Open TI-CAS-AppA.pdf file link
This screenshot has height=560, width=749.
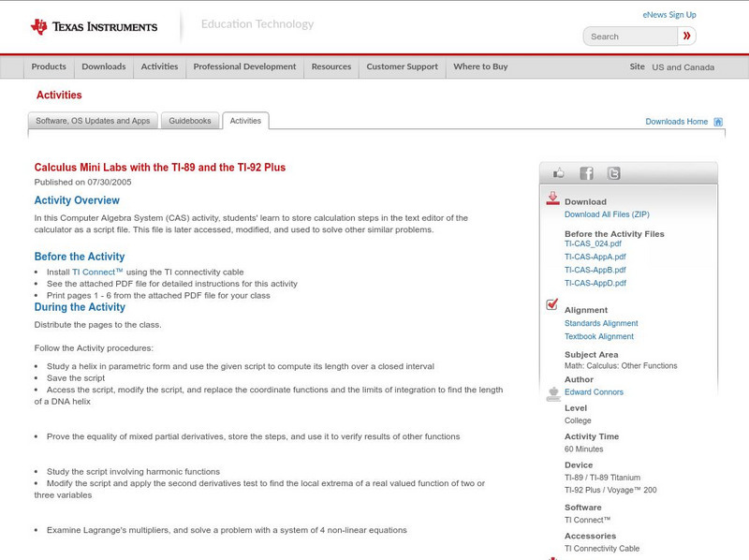(x=595, y=257)
